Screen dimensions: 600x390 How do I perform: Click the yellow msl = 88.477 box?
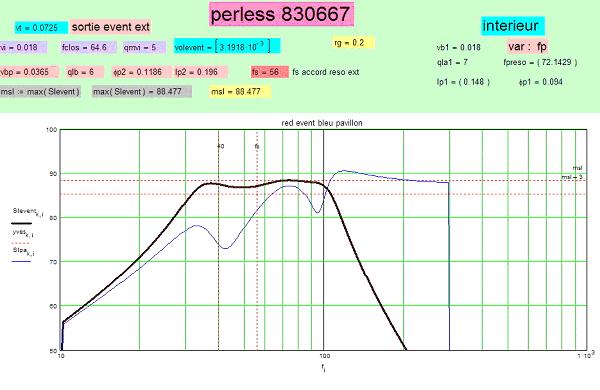pos(240,91)
